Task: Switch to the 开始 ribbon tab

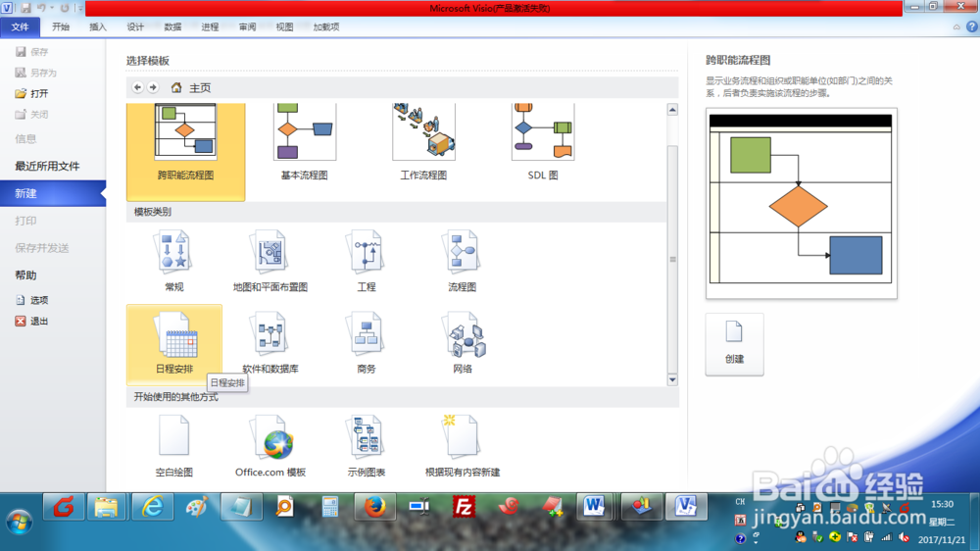Action: point(61,26)
